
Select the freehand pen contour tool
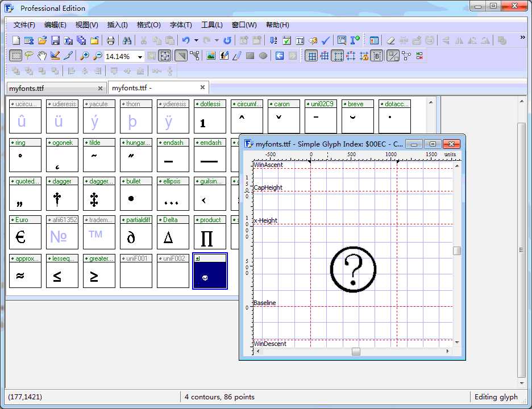point(237,56)
